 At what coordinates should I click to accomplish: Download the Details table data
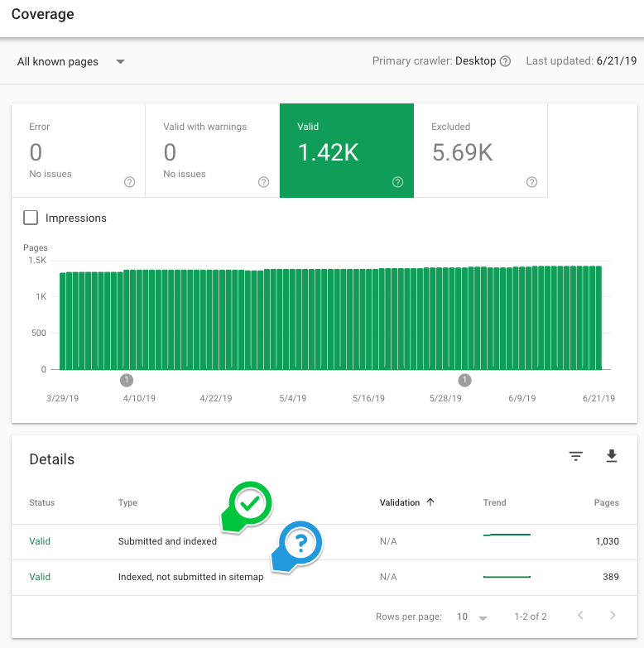pos(612,456)
